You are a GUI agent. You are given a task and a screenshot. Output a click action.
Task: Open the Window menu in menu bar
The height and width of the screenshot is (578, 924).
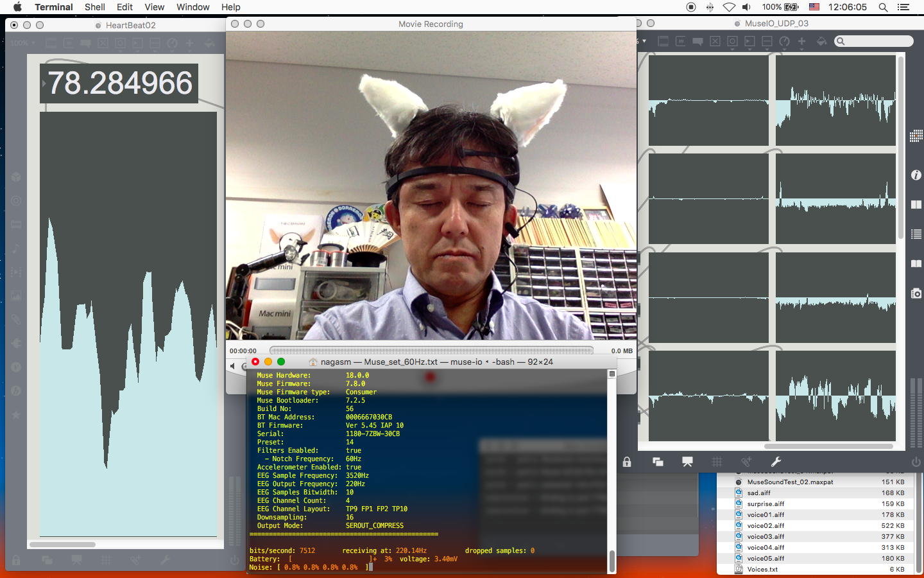click(193, 7)
